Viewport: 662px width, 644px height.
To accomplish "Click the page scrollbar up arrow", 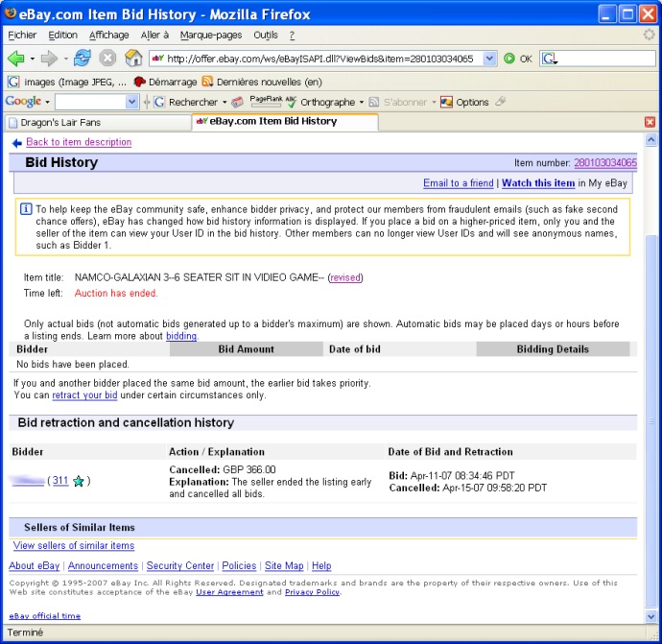I will (650, 140).
